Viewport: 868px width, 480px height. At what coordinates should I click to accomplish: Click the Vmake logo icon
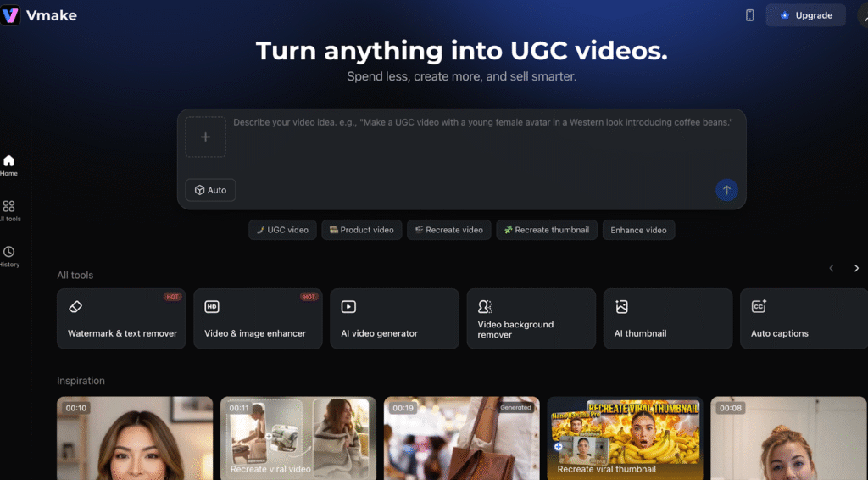pyautogui.click(x=10, y=15)
